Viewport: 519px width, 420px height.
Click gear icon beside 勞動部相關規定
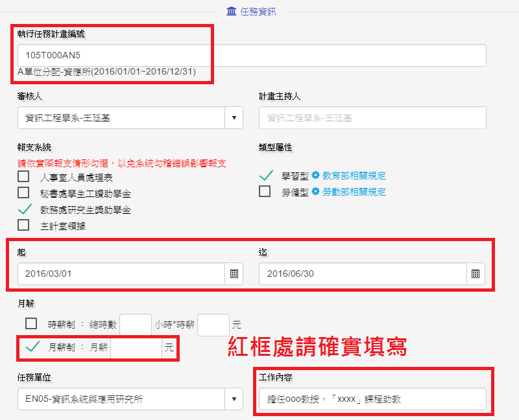[315, 191]
